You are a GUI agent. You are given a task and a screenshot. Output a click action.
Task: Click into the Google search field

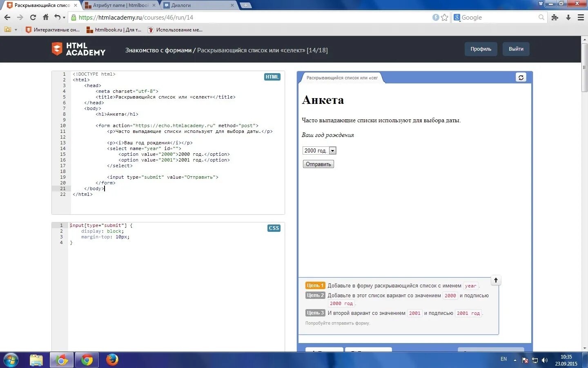[499, 17]
